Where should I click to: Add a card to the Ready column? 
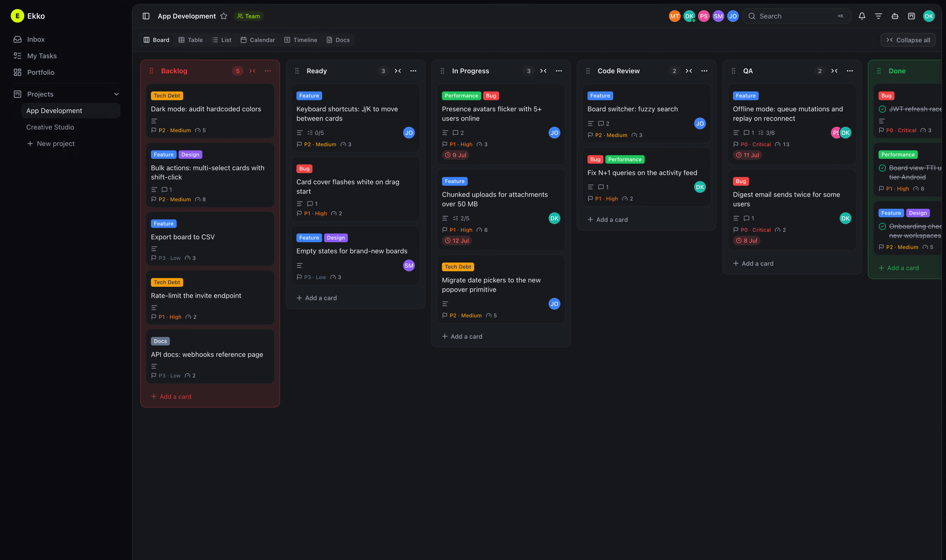coord(316,298)
